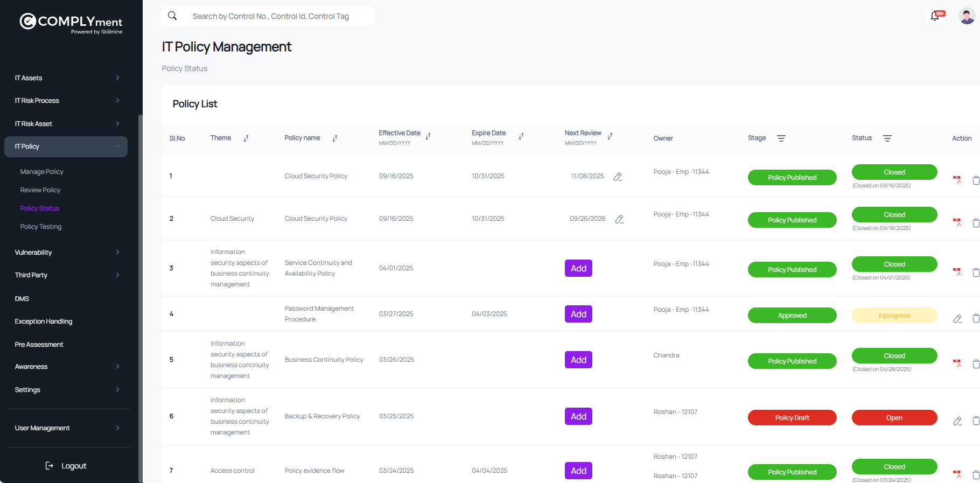This screenshot has height=483, width=980.
Task: Sort by Expire Date
Action: tap(521, 136)
